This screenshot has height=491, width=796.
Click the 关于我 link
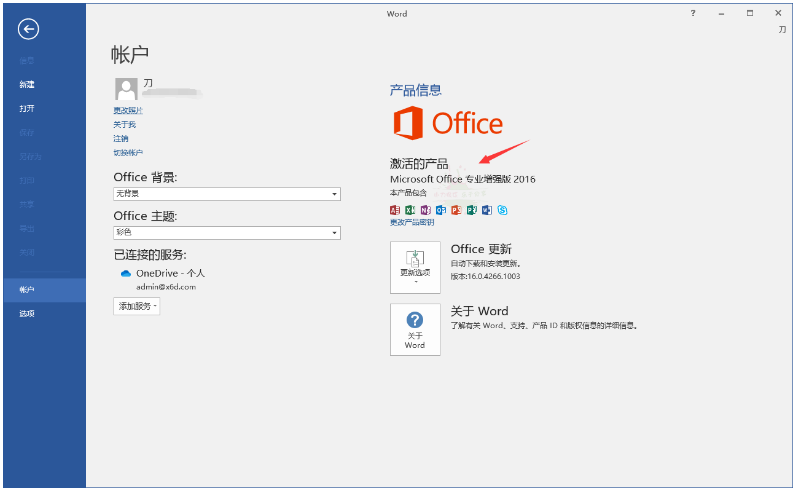[124, 124]
